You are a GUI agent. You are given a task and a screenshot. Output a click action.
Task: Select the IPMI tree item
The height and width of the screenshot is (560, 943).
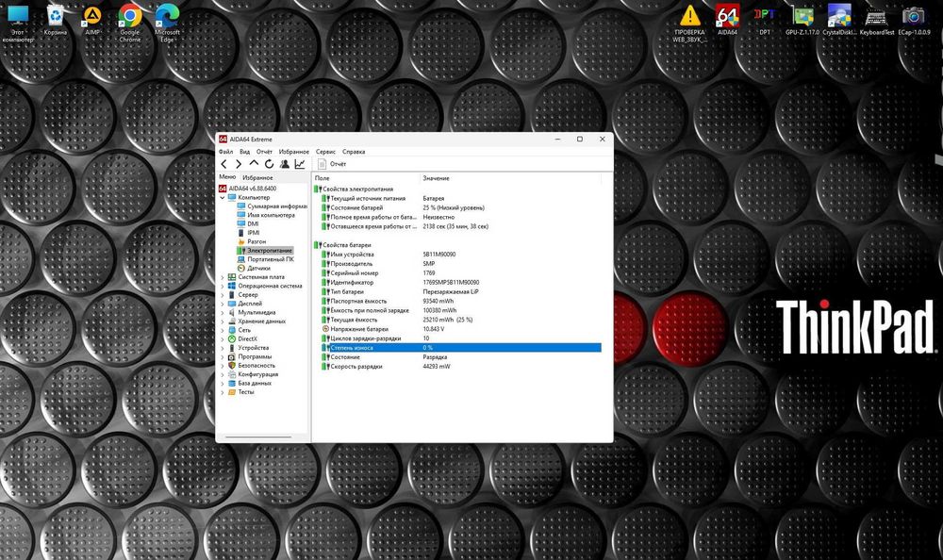248,232
